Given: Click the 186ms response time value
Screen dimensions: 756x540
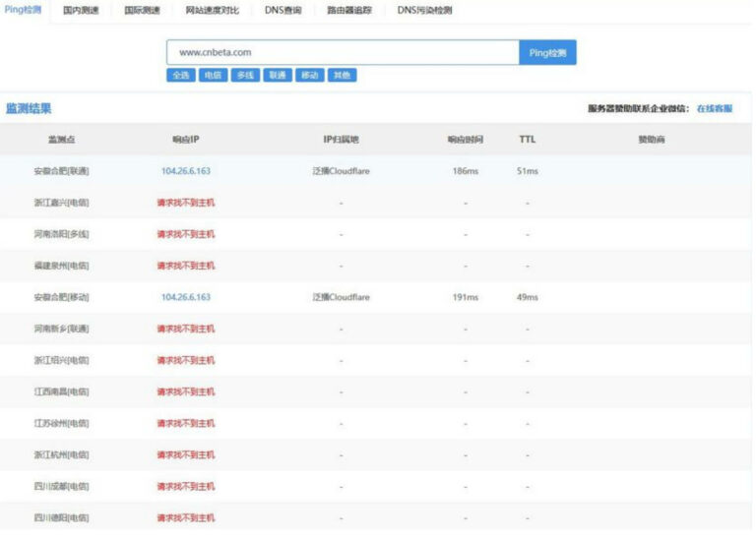Looking at the screenshot, I should (x=466, y=171).
